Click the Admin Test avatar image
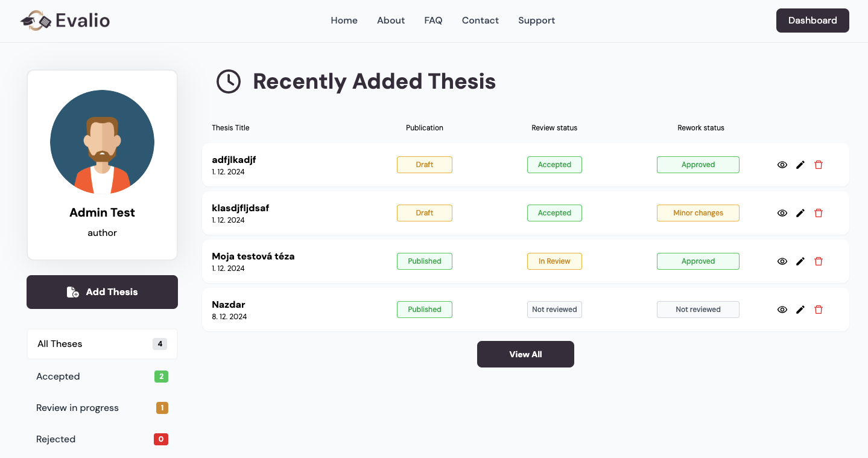 102,142
